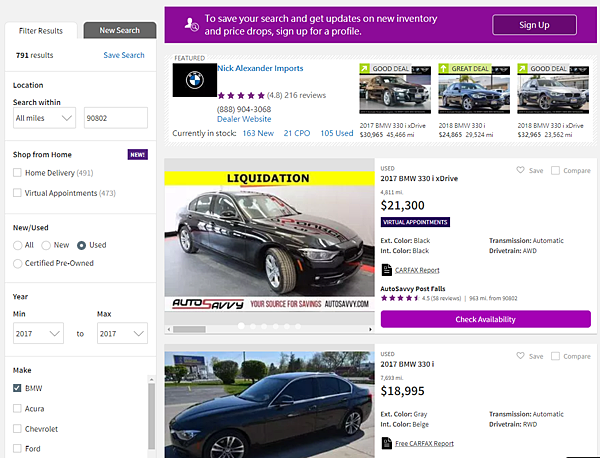This screenshot has height=458, width=600.
Task: Click the GREAT DEAL badge on 2018 BMW 330 i
Action: [x=465, y=68]
